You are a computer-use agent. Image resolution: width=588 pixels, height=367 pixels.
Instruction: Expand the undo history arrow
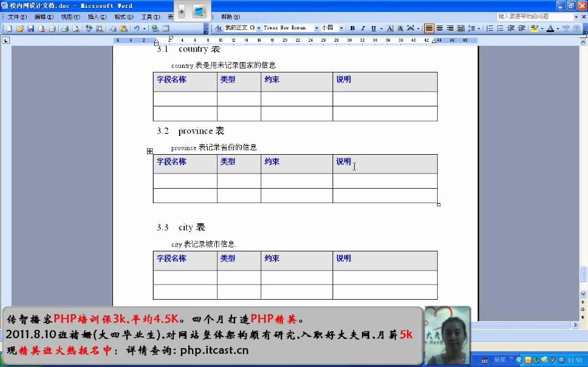pos(144,29)
